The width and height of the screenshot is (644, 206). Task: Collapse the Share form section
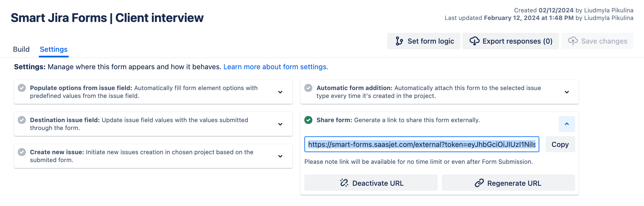coord(567,124)
